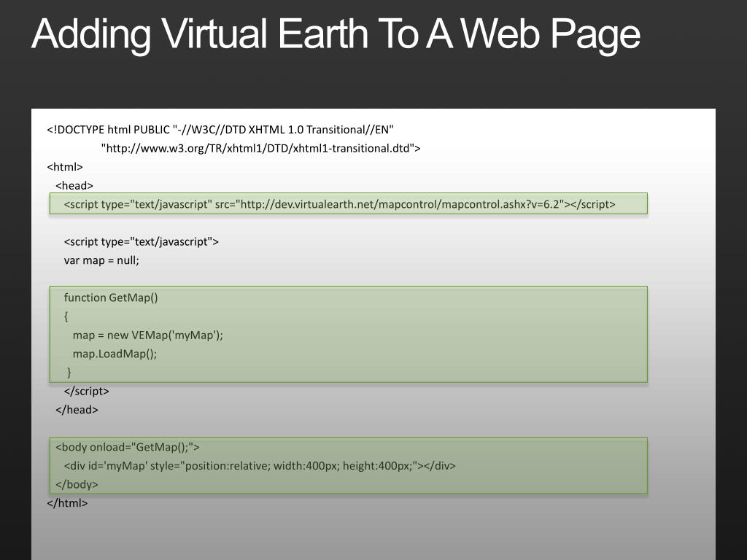Click the <script type="text/javascript"> line without src

[141, 241]
